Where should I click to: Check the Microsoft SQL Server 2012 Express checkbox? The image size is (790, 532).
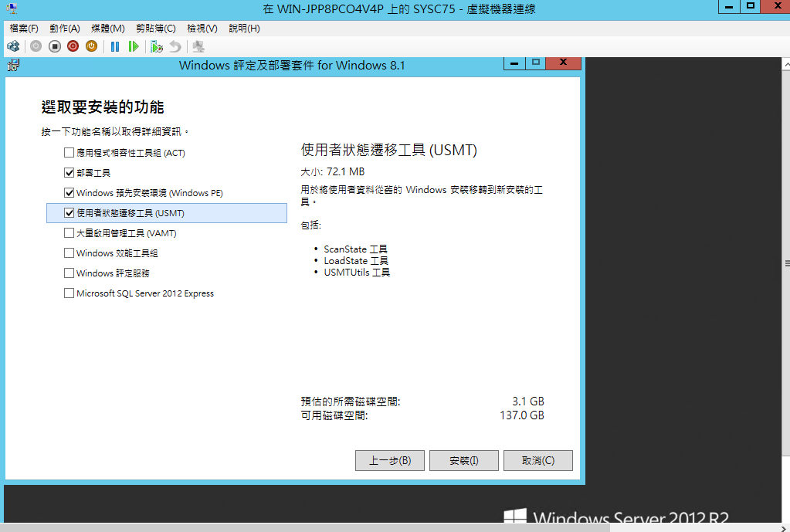69,293
